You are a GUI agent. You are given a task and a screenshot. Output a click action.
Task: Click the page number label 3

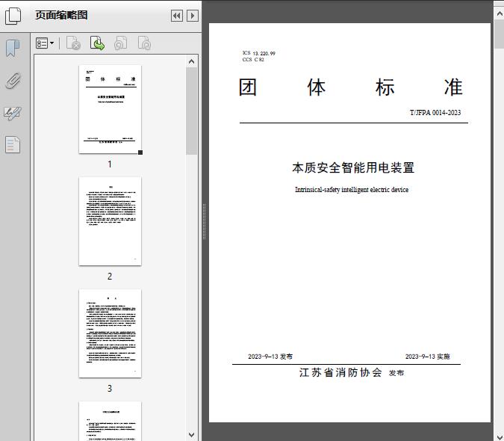point(110,388)
